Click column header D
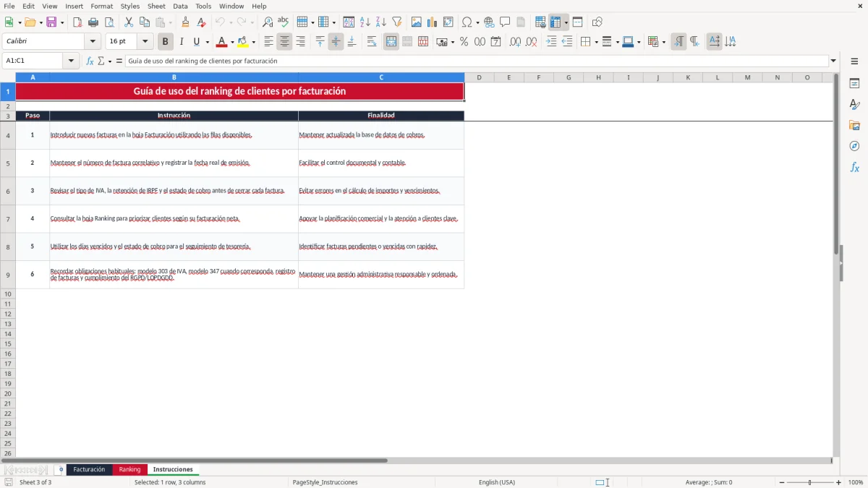 click(479, 77)
